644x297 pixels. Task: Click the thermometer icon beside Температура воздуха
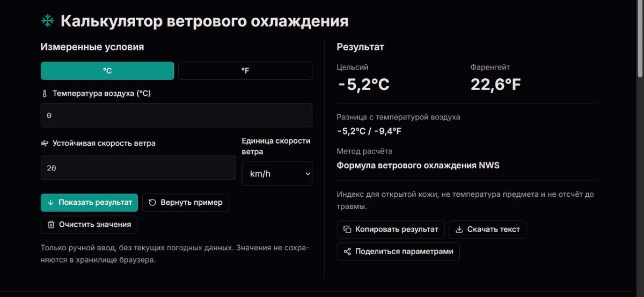coord(45,93)
